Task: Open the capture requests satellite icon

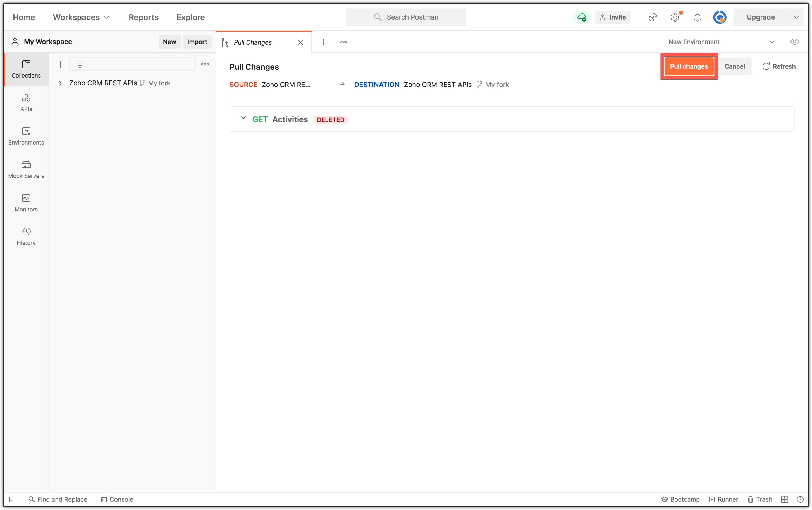Action: [653, 17]
